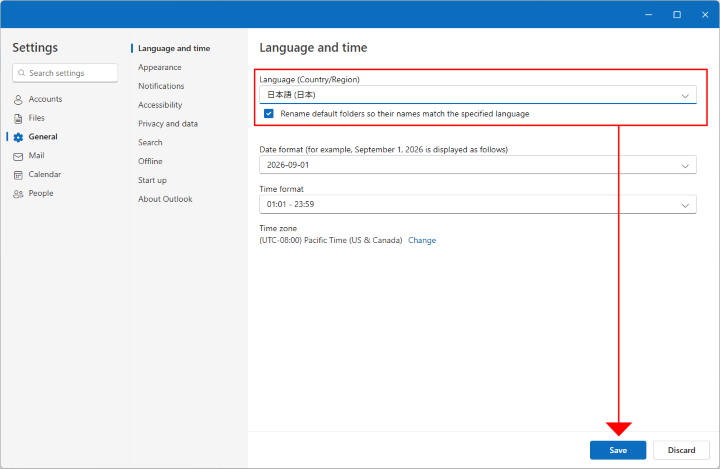This screenshot has height=469, width=720.
Task: Click the Calendar icon in sidebar
Action: 18,175
